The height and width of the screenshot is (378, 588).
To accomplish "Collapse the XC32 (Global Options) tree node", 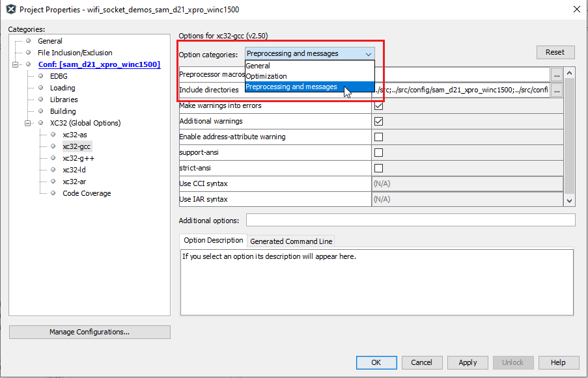I will pos(27,122).
